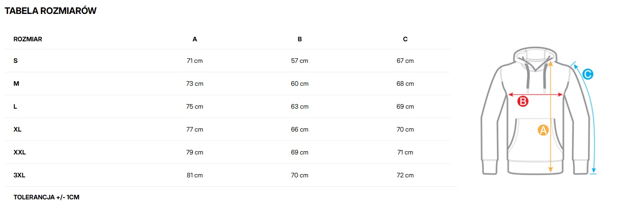Click the TABELA ROZMIARÓW heading
Screen dimensions: 644x207
pos(51,11)
